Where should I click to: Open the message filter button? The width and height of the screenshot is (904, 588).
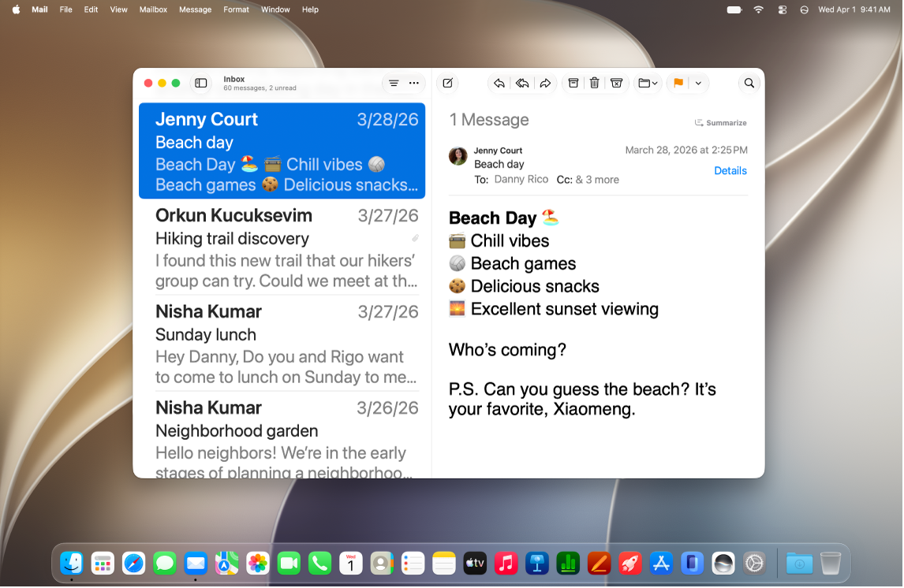point(394,84)
